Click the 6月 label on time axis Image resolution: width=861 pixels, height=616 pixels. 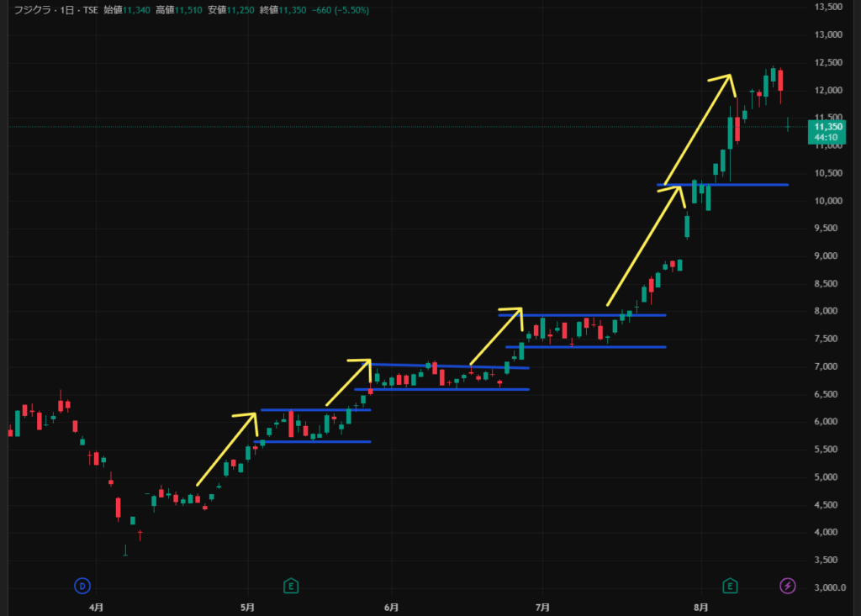coord(390,606)
